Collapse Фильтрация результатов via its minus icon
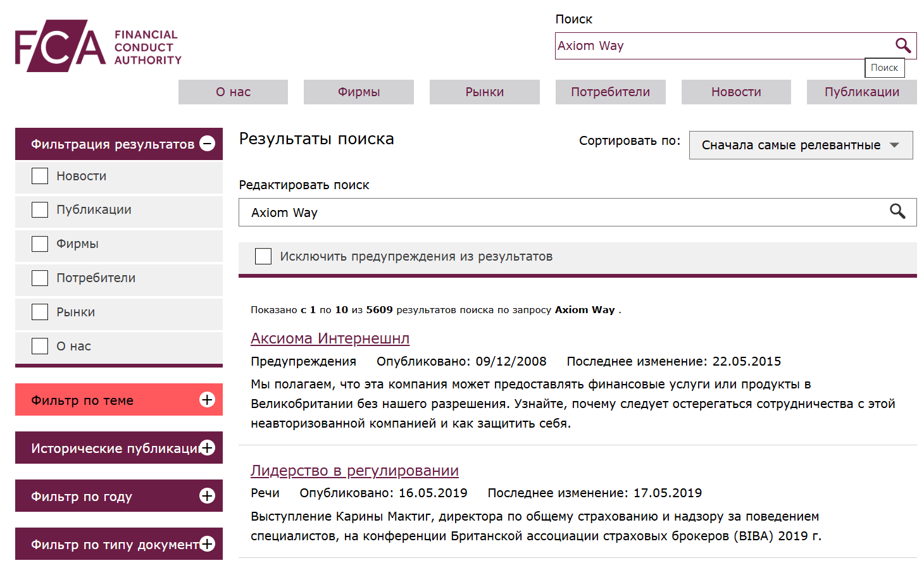The height and width of the screenshot is (563, 924). (208, 144)
